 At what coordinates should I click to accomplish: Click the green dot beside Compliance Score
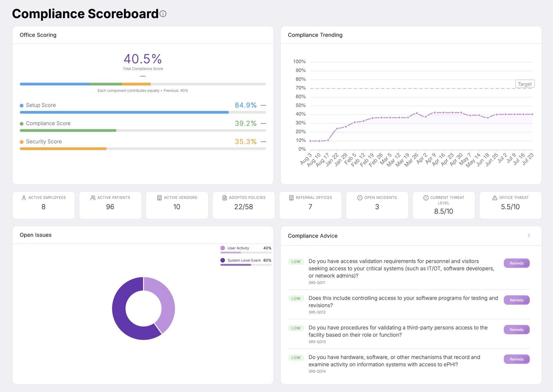coord(22,124)
